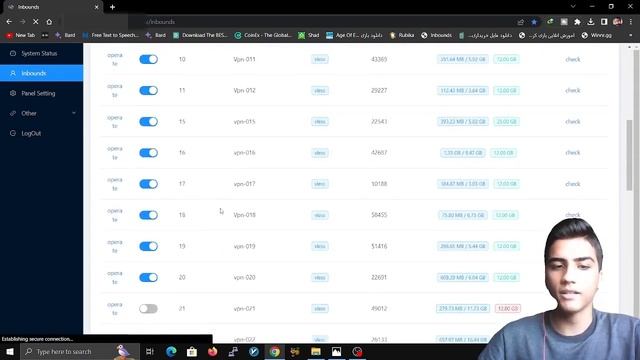Open the Shad bookmark

(309, 36)
